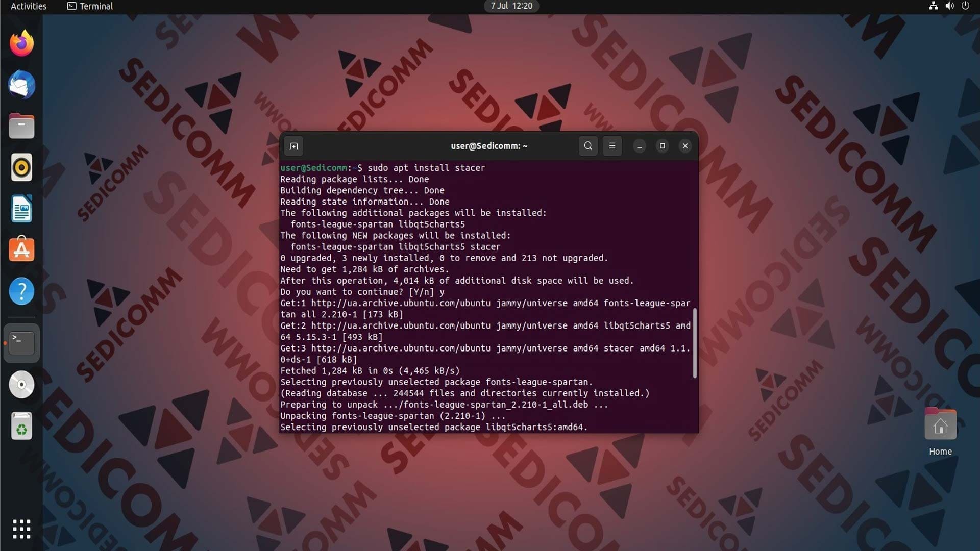Open the clock showing 7 Jul 12:20
Screen dimensions: 980x551
pos(511,6)
